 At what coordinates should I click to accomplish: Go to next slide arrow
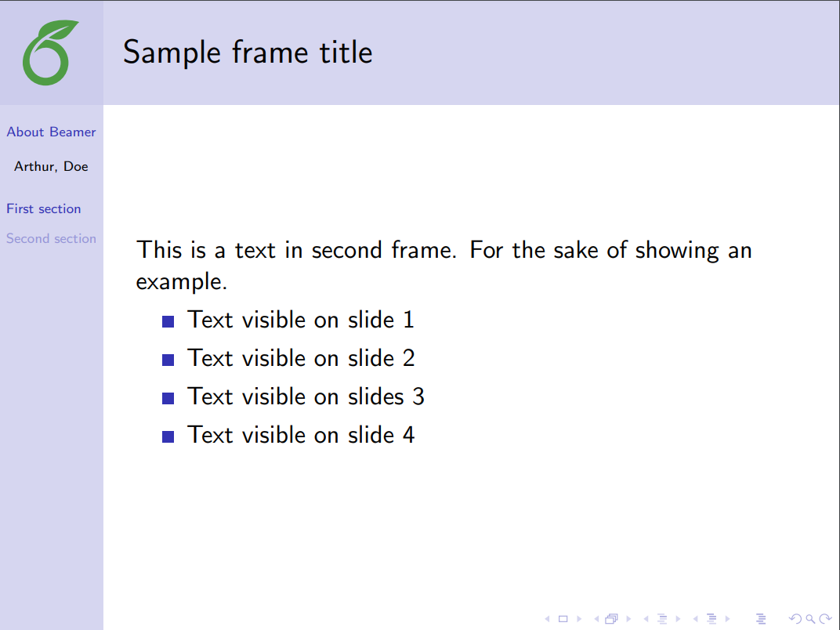579,619
